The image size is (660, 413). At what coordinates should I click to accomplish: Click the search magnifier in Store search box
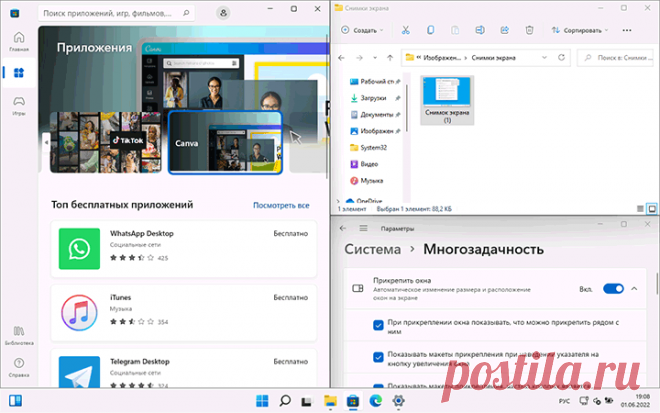[x=186, y=13]
